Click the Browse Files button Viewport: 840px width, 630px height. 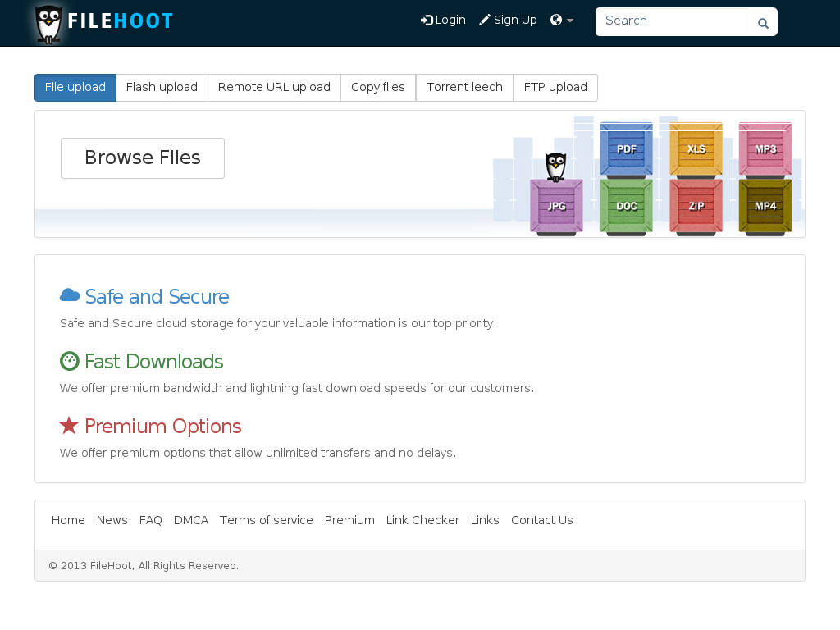coord(143,158)
